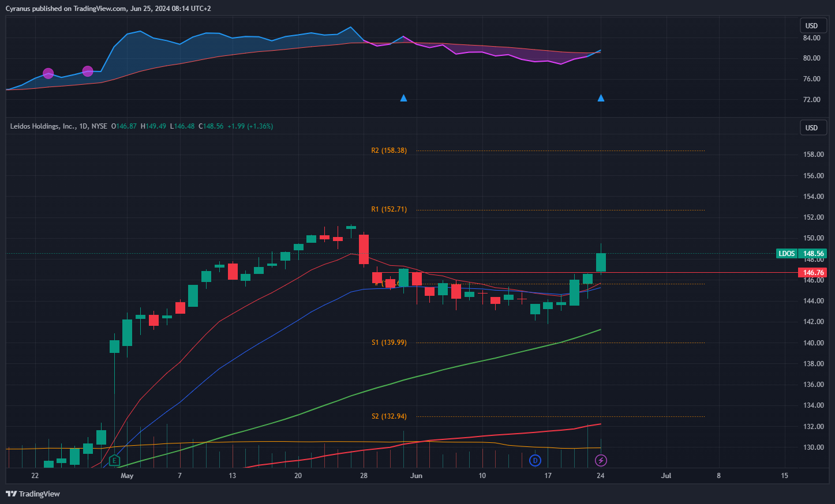Click the blue dividend D marker
Viewport: 835px width, 504px height.
pyautogui.click(x=535, y=460)
